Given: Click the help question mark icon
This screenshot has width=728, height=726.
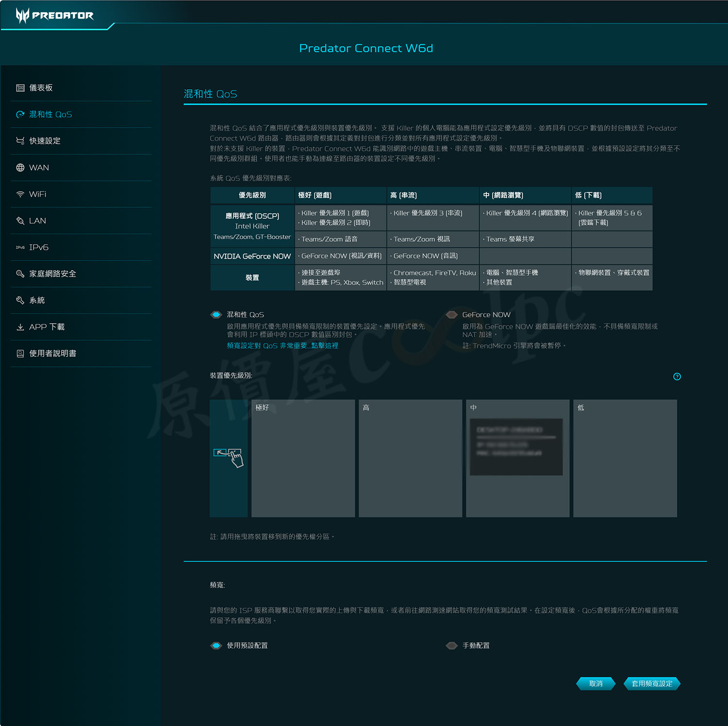Looking at the screenshot, I should pyautogui.click(x=677, y=377).
